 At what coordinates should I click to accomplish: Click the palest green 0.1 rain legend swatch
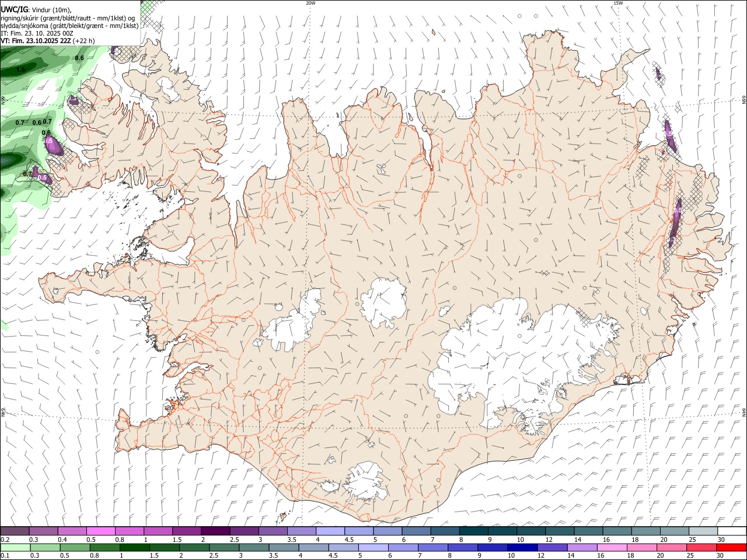(15, 548)
